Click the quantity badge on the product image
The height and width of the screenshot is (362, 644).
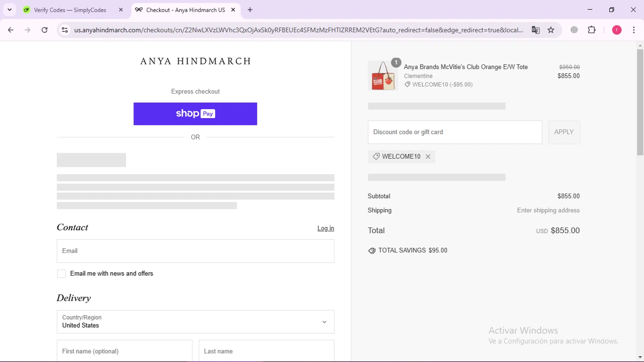coord(396,63)
